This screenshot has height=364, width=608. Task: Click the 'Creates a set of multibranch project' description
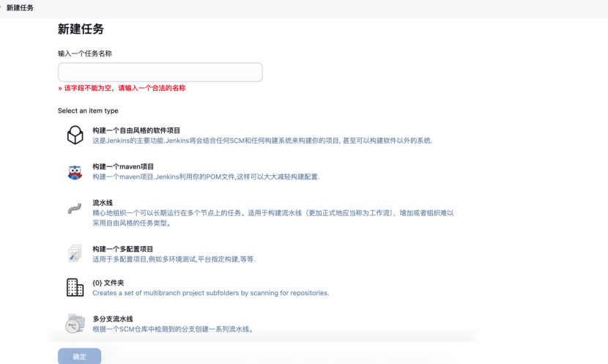coord(210,293)
